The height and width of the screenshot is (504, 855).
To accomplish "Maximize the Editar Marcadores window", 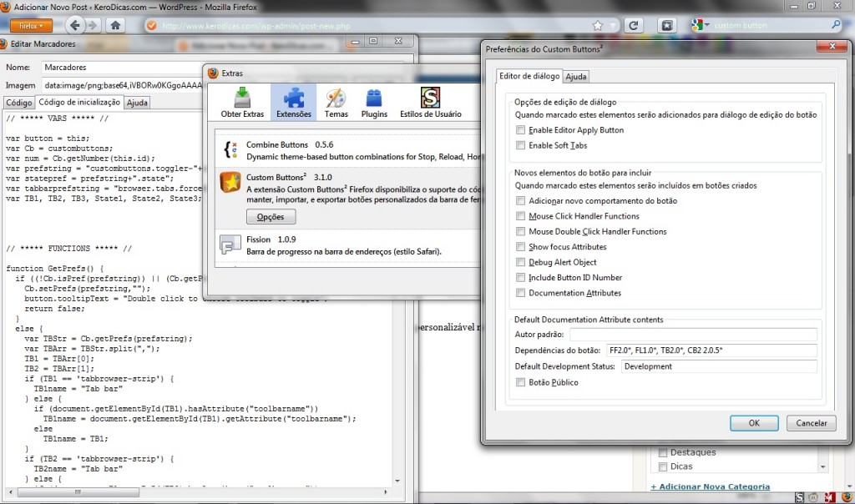I will point(373,42).
